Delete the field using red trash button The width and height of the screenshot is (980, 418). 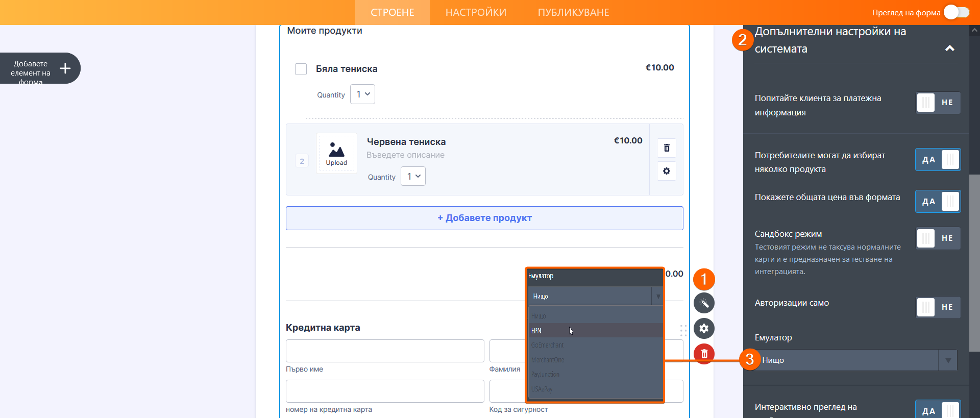click(x=704, y=353)
